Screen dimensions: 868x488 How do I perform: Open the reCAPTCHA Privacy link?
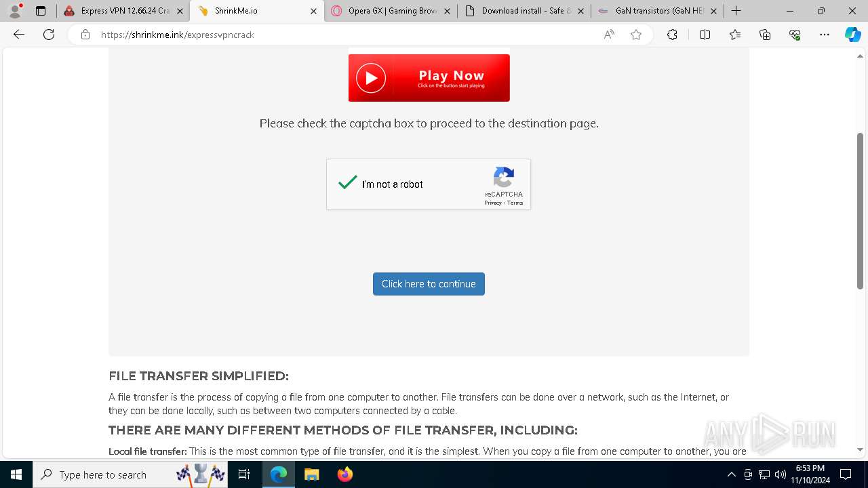tap(493, 203)
